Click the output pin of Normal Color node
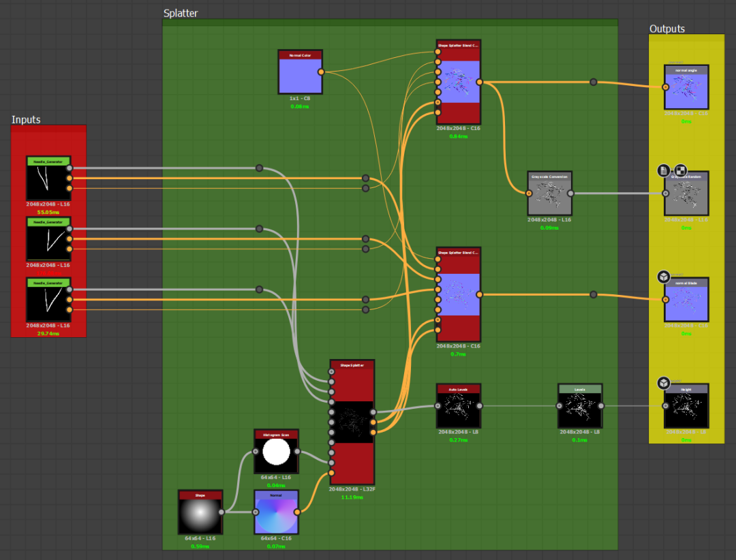The height and width of the screenshot is (560, 736). tap(321, 72)
